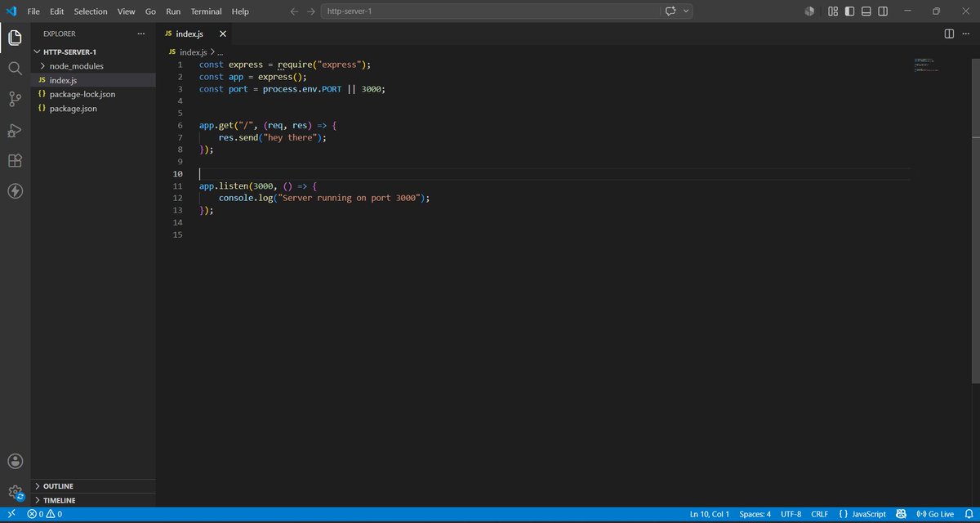
Task: Toggle the secondary side bar
Action: (x=884, y=11)
